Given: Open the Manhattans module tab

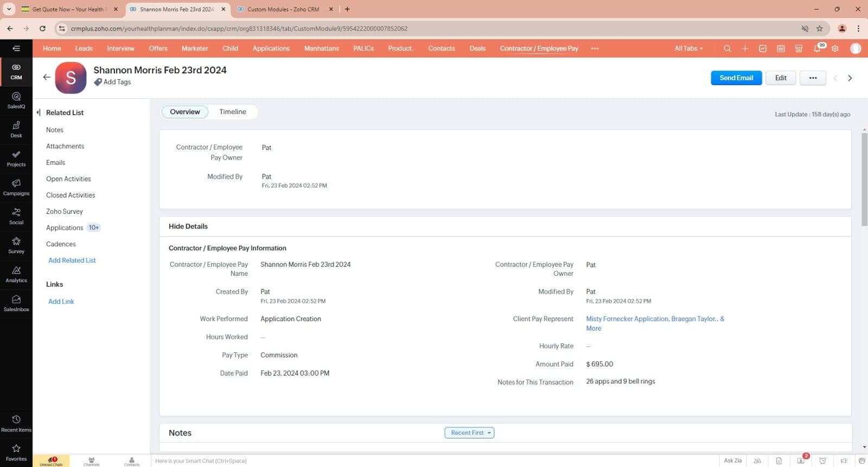Looking at the screenshot, I should (x=321, y=48).
